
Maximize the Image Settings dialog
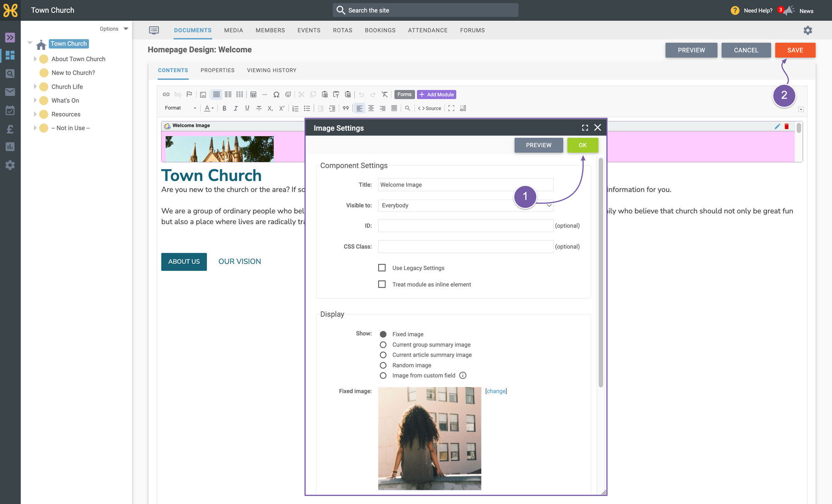coord(585,128)
